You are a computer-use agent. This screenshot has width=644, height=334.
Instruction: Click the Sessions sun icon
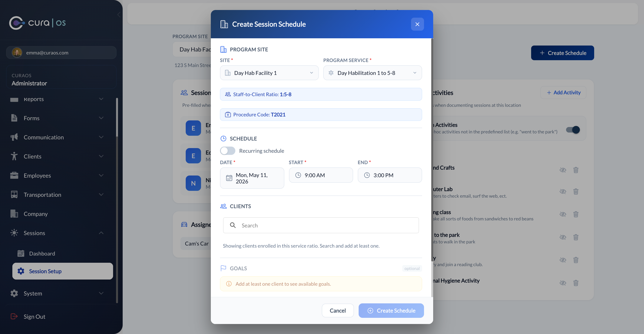[14, 233]
